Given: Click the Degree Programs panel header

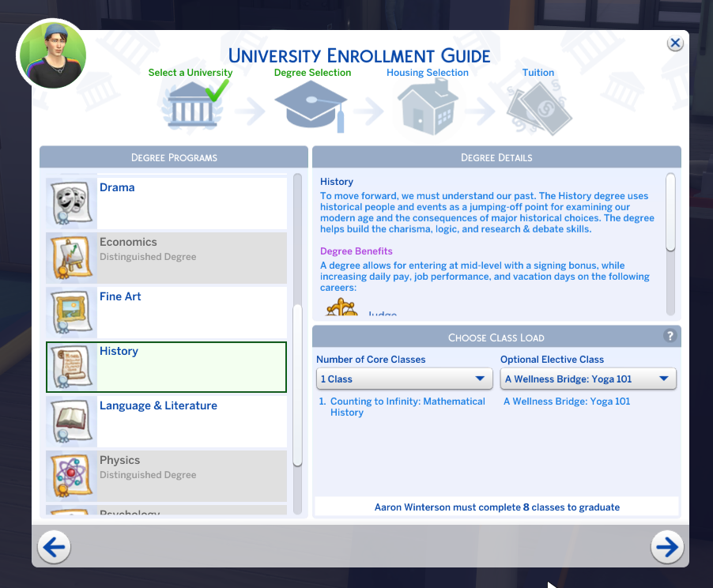Looking at the screenshot, I should pos(174,157).
